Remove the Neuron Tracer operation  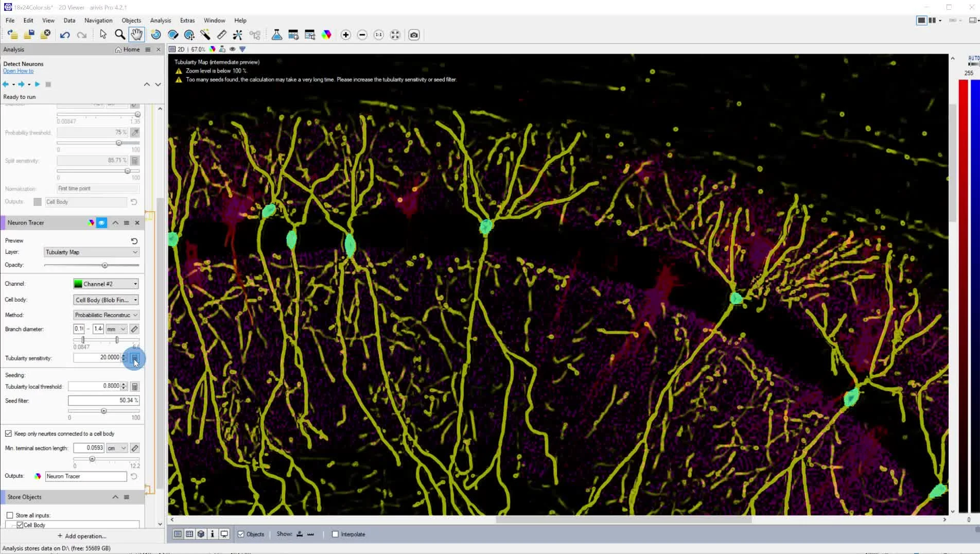[137, 222]
